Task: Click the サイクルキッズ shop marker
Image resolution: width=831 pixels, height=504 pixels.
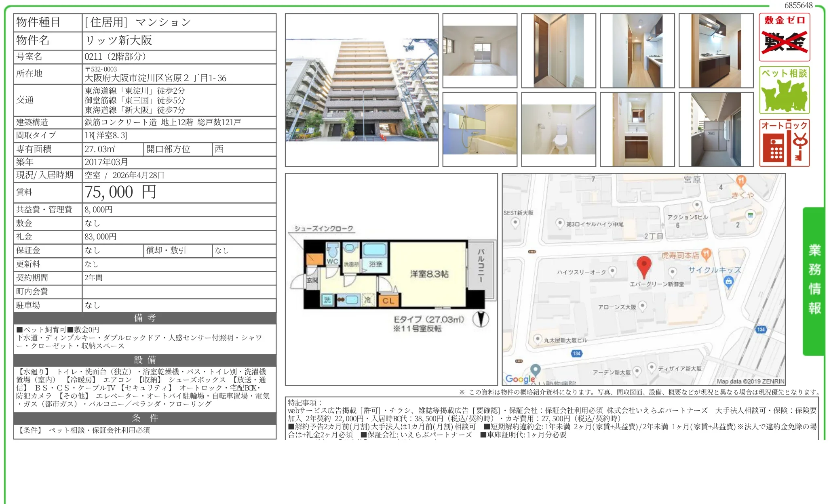Action: [728, 281]
